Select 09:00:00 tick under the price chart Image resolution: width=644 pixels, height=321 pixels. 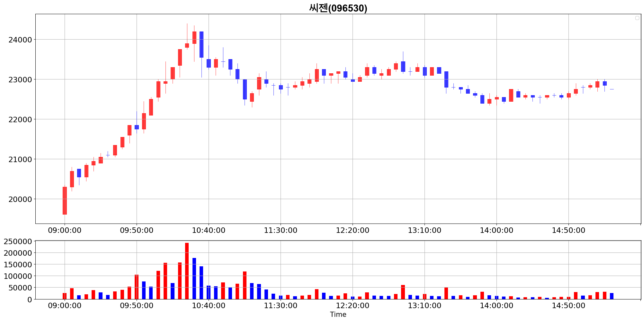pyautogui.click(x=65, y=231)
